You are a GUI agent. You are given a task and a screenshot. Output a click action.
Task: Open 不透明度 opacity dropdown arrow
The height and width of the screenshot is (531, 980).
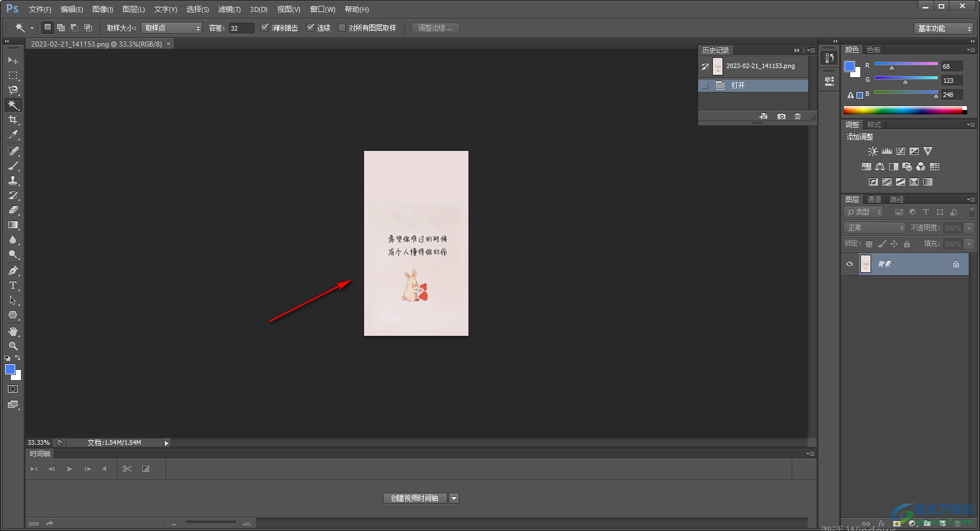point(969,227)
